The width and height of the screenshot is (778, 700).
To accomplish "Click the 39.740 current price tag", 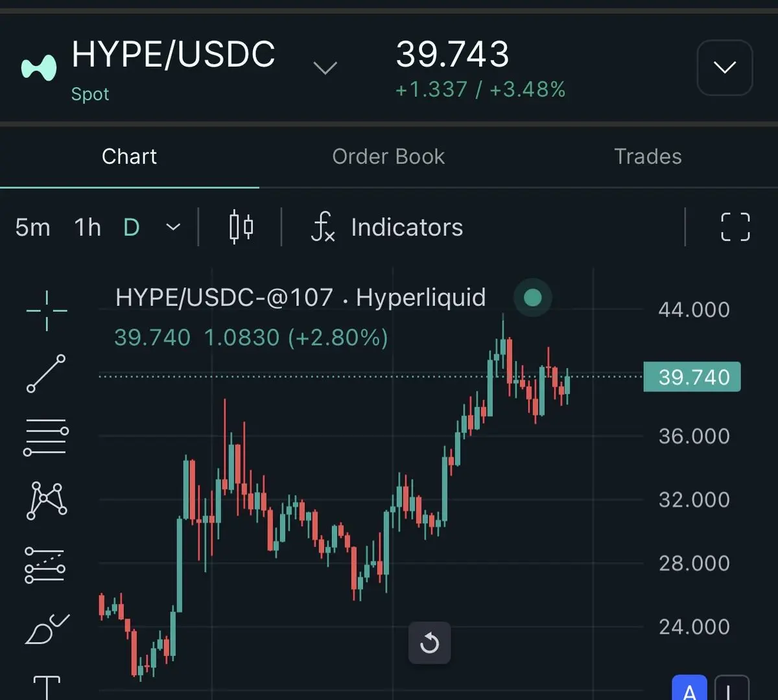I will 692,377.
